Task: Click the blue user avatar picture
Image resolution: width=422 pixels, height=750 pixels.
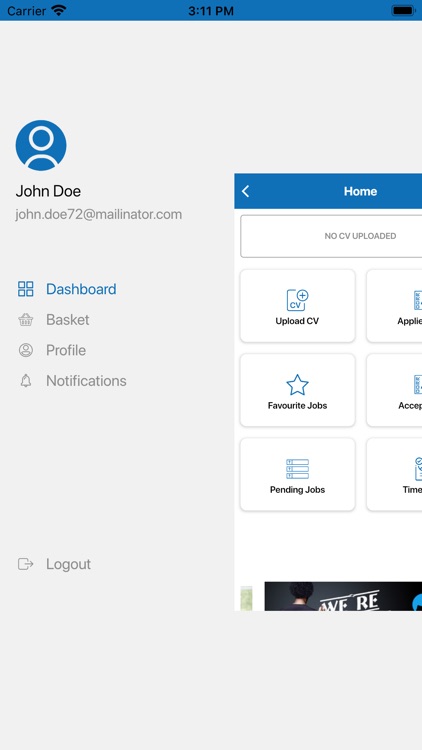Action: pos(41,145)
